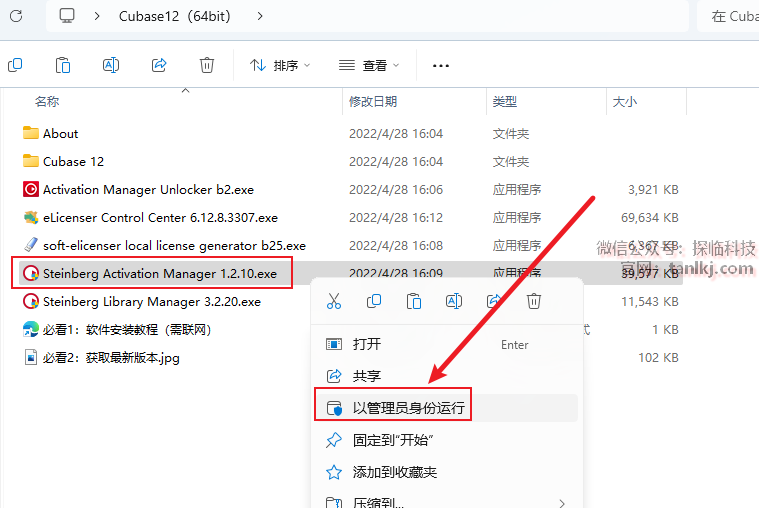Image resolution: width=759 pixels, height=508 pixels.
Task: Select the About folder icon
Action: 31,133
